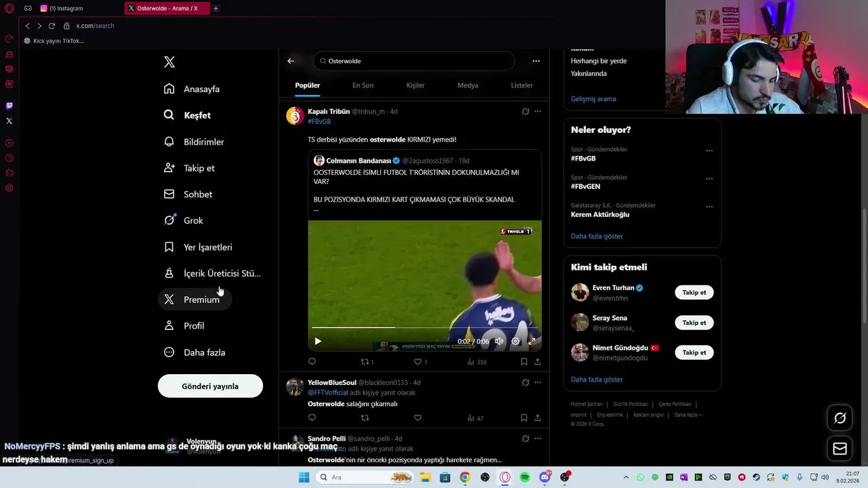The height and width of the screenshot is (488, 868).
Task: Open GX Control speedometer icon in sidebar
Action: 9,39
